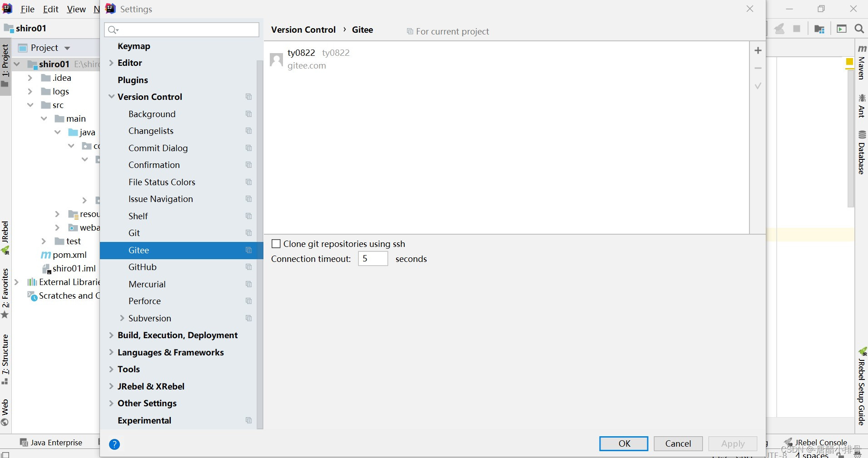Image resolution: width=868 pixels, height=458 pixels.
Task: Click the project-level icon beside GitHub
Action: 248,267
